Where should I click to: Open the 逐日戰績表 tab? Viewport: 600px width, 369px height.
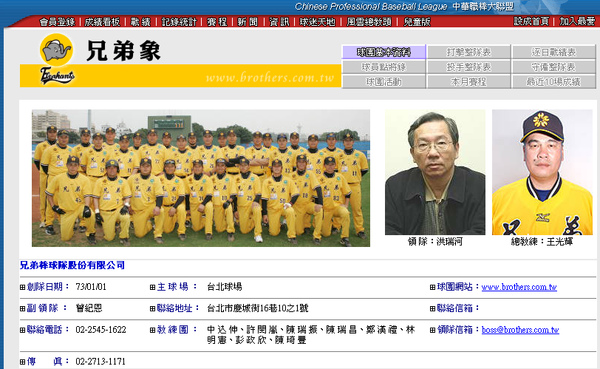(x=554, y=52)
